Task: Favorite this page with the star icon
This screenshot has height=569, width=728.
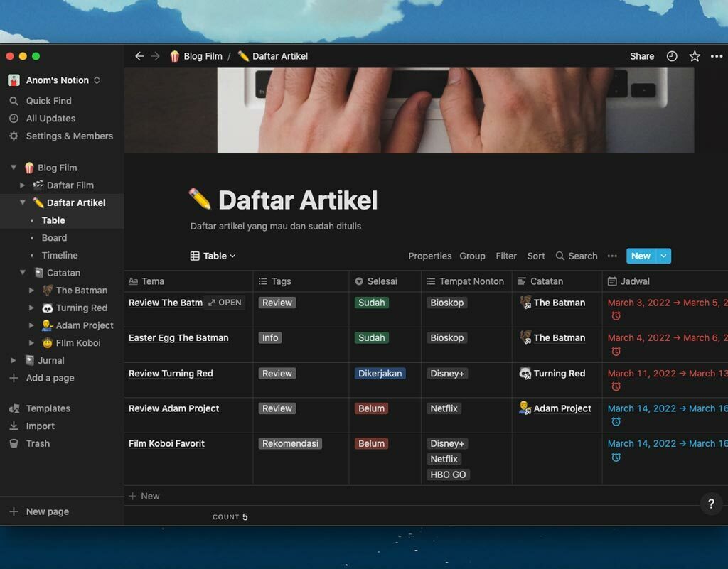Action: pyautogui.click(x=695, y=55)
